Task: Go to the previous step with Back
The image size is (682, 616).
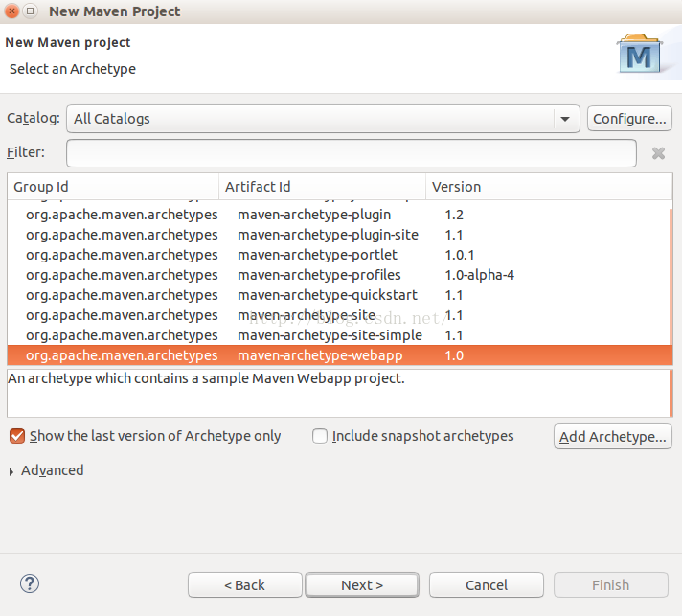Action: (x=245, y=585)
